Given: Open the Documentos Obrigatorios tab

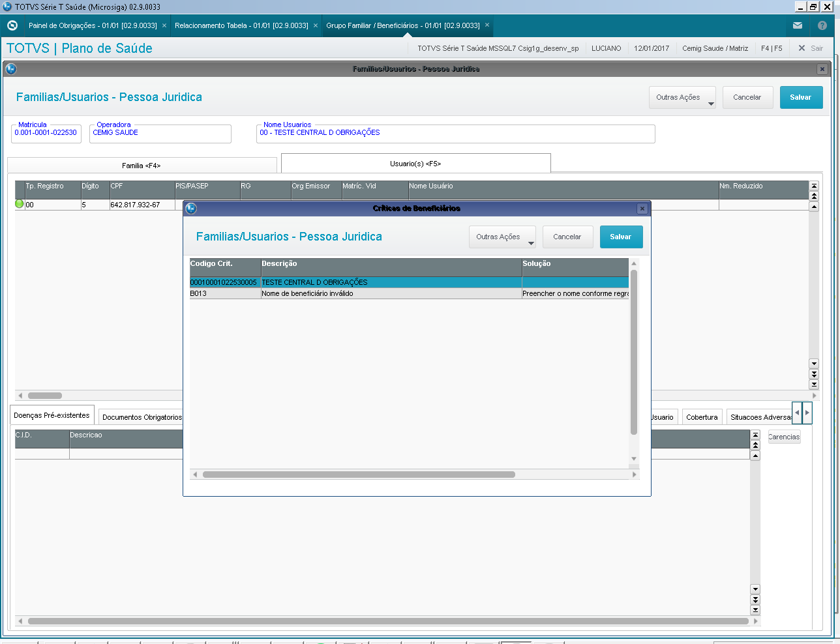Looking at the screenshot, I should click(x=142, y=417).
